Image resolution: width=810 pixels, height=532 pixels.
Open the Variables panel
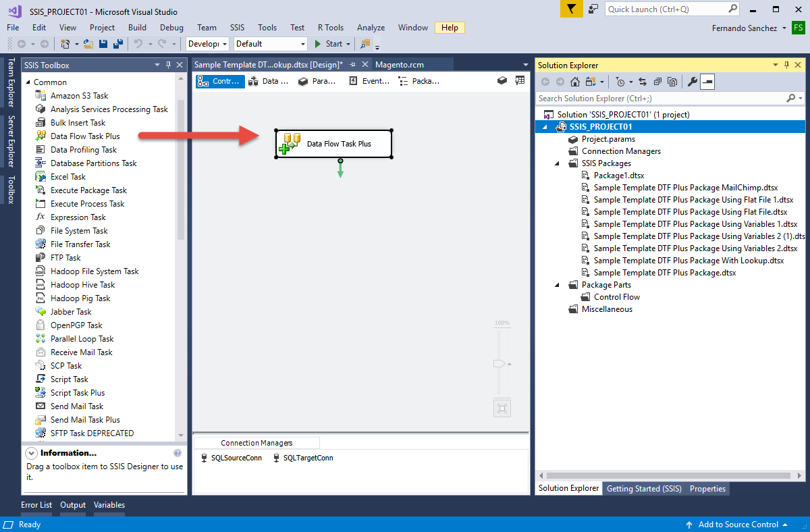click(109, 505)
